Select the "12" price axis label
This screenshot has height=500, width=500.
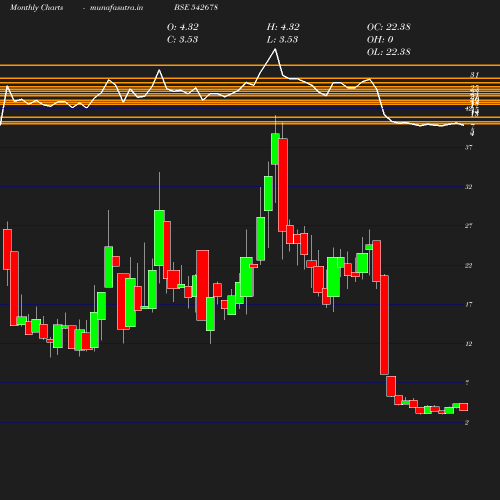coord(469,344)
